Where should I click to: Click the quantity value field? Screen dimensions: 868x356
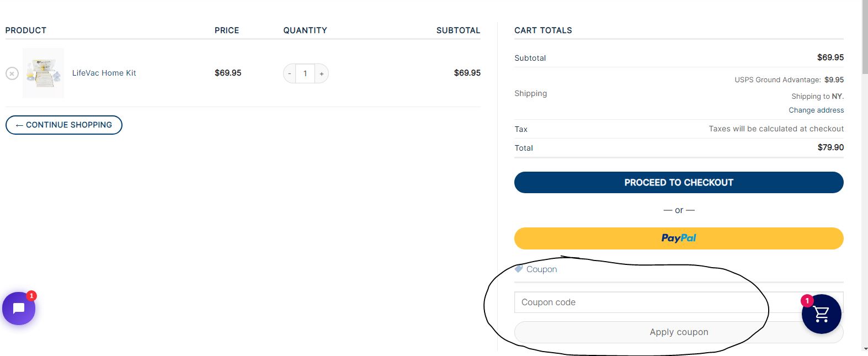(x=305, y=73)
